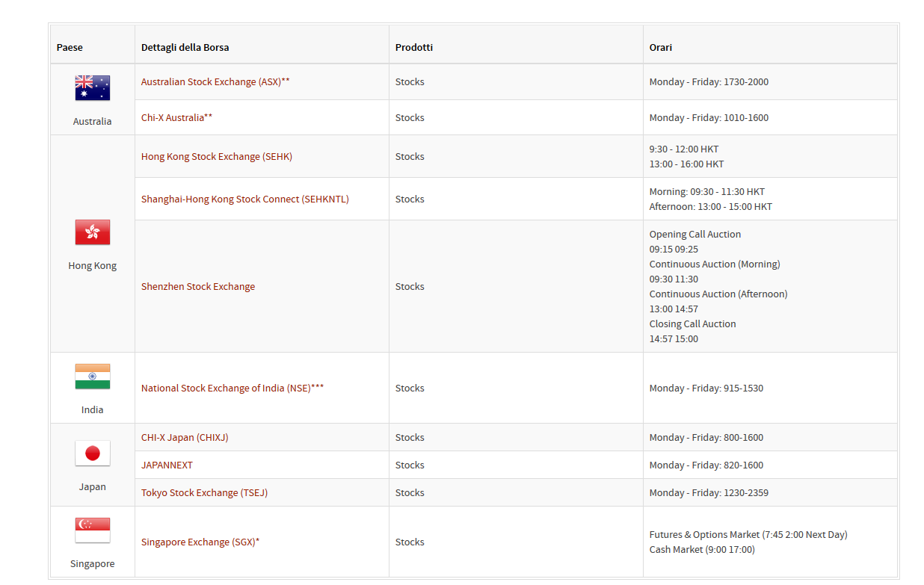
Task: Click the Hong Kong flag icon
Action: click(x=93, y=232)
